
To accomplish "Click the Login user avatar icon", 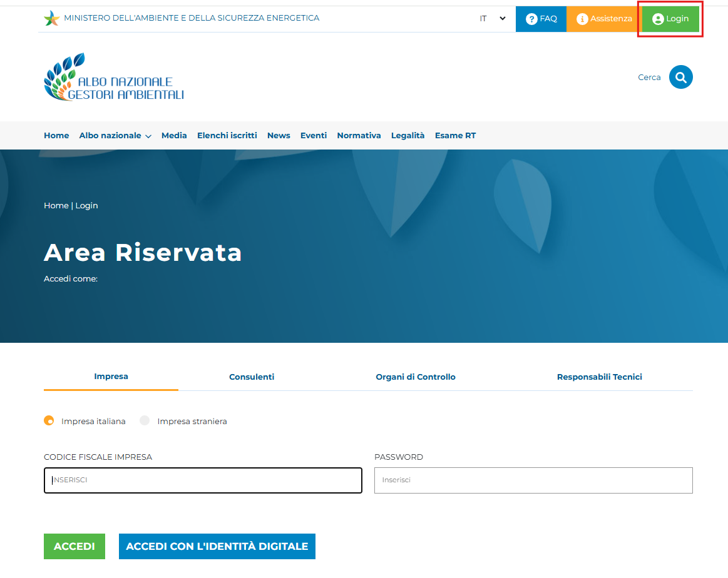I will [x=657, y=19].
